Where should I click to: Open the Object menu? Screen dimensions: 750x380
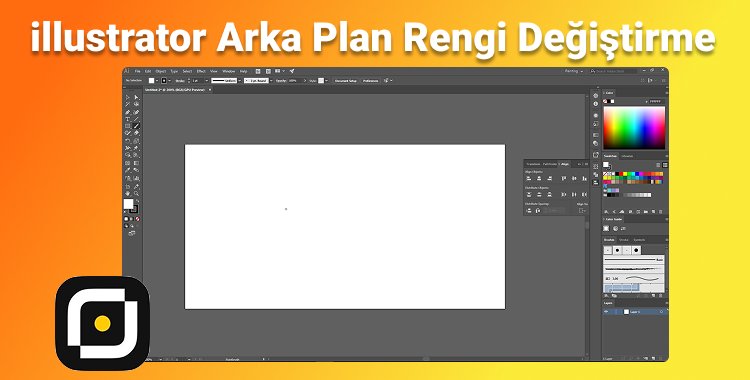pyautogui.click(x=161, y=71)
